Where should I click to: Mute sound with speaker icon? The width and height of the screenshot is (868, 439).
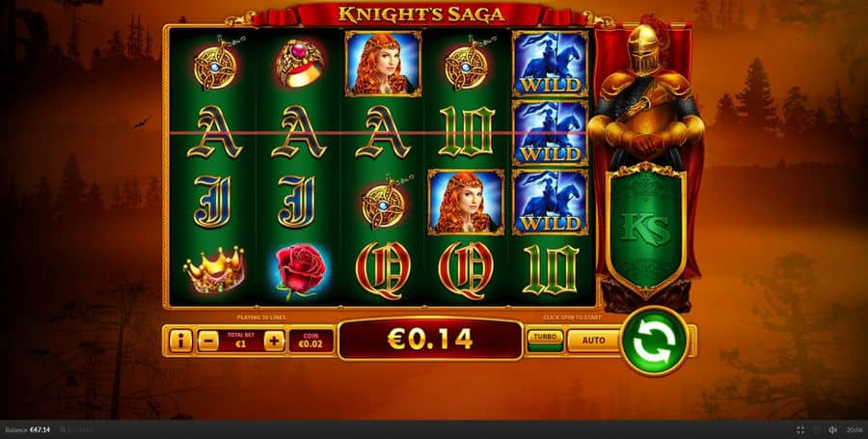[832, 430]
